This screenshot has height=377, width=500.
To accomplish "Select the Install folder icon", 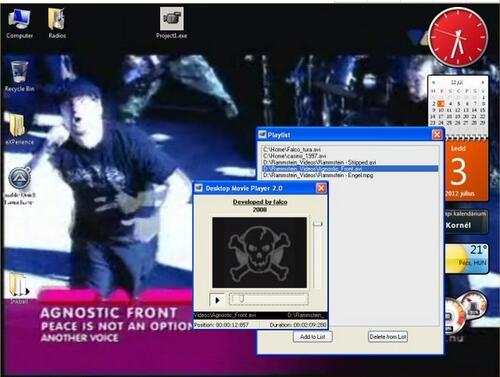I will (x=19, y=288).
